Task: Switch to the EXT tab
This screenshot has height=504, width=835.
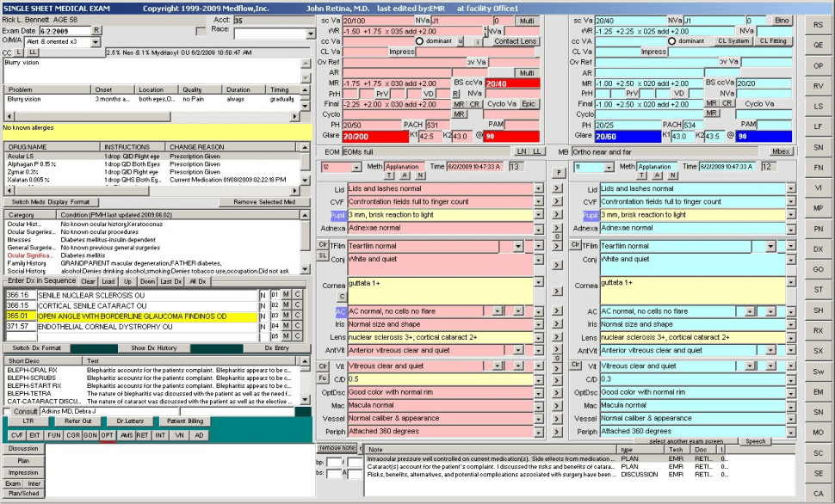Action: [34, 435]
